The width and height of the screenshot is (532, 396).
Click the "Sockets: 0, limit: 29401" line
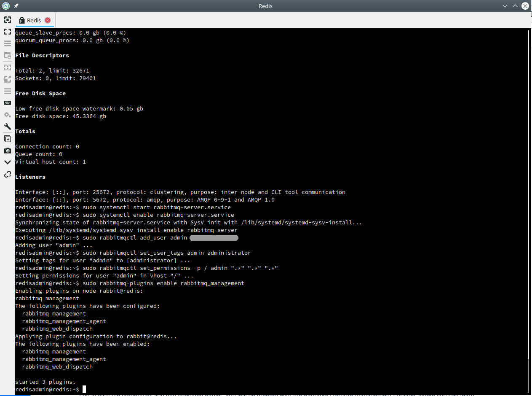click(x=56, y=78)
